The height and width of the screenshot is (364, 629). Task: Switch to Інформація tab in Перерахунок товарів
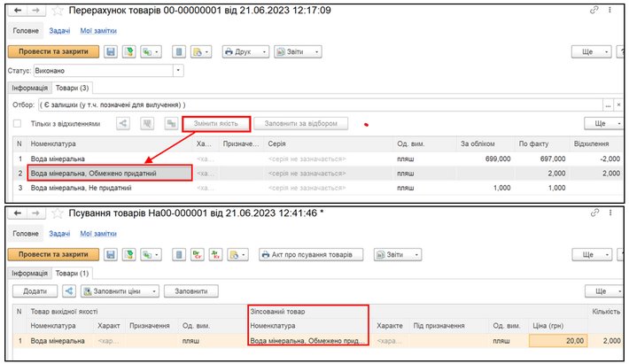28,88
